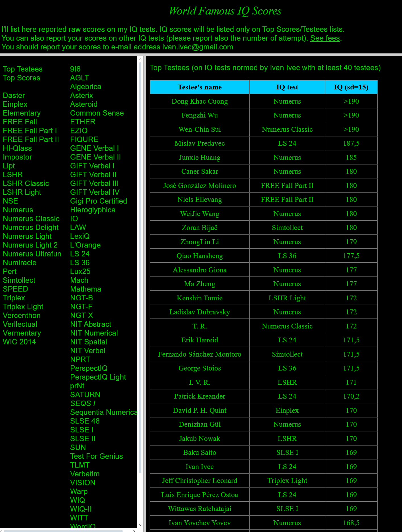This screenshot has width=402, height=532.
Task: Open the Einplex test link
Action: [15, 104]
